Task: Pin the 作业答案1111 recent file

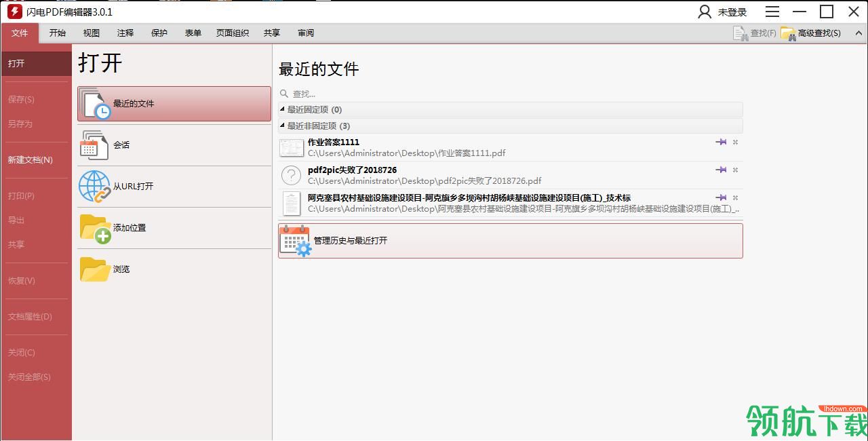Action: coord(721,142)
